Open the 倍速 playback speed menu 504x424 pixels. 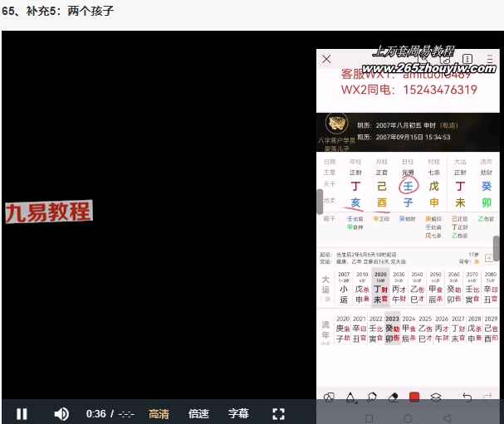click(x=198, y=413)
